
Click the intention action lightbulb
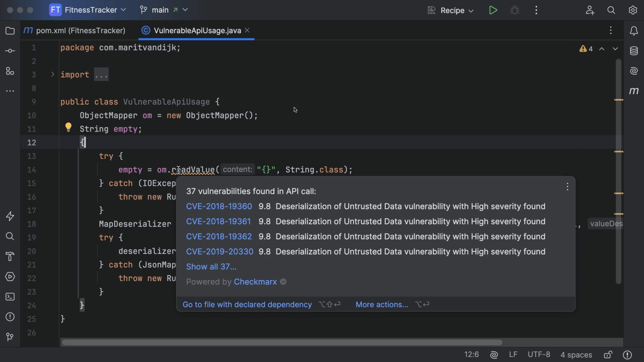point(68,127)
